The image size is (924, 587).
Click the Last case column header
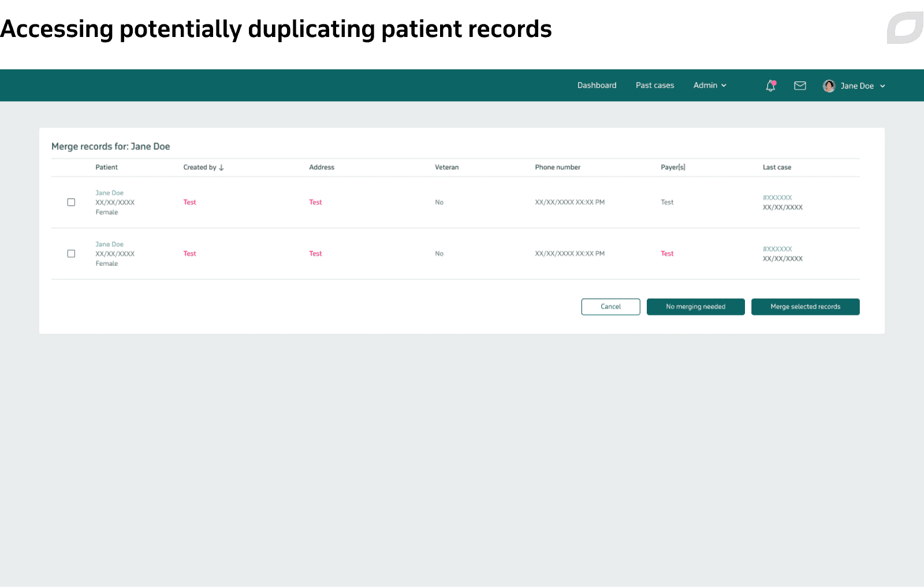click(777, 168)
